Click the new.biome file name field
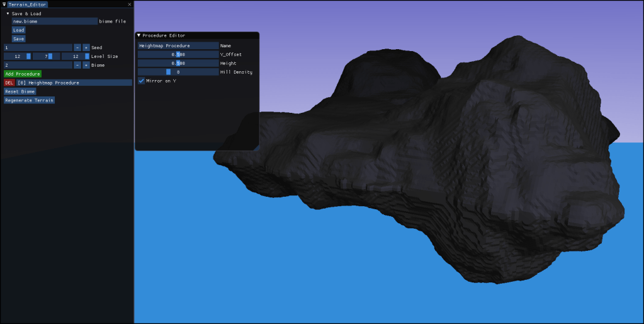This screenshot has width=644, height=324. coord(54,21)
